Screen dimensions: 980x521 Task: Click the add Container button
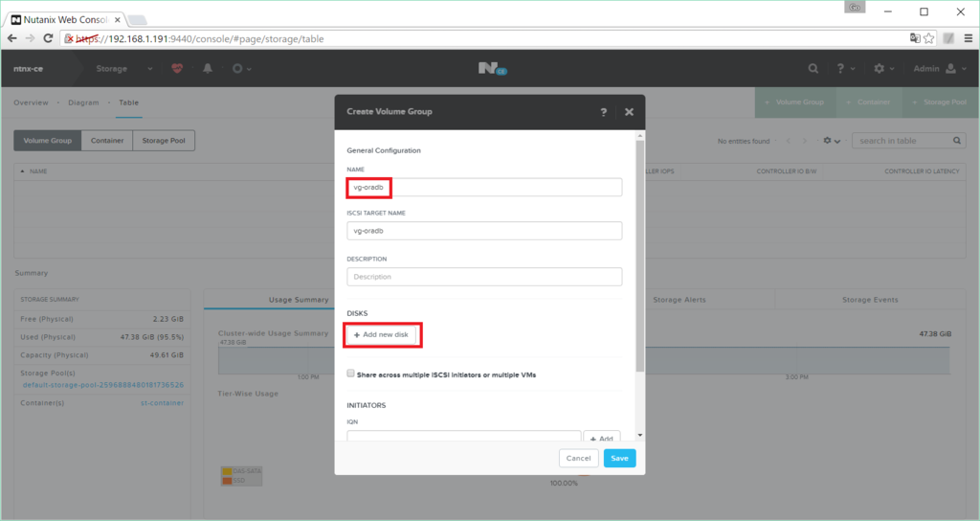pos(869,102)
